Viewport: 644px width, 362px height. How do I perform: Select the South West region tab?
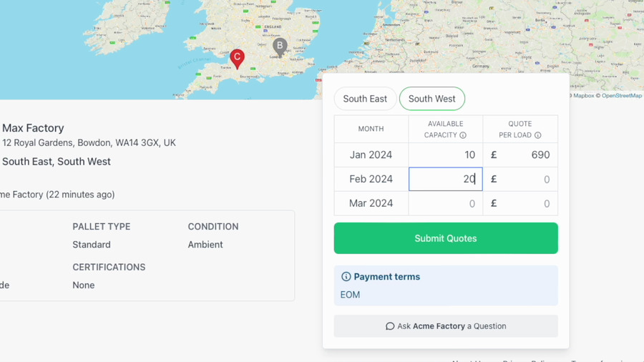(432, 99)
